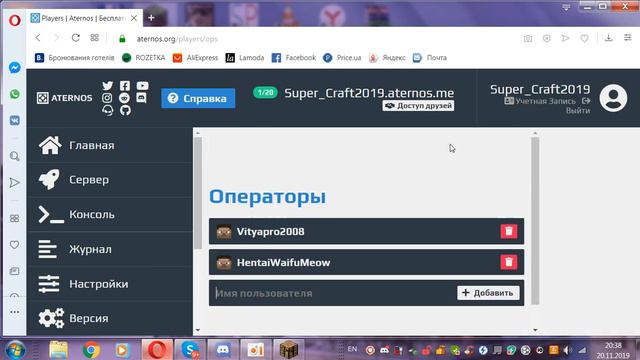
Task: Open the Opera menu logo
Action: [x=15, y=20]
